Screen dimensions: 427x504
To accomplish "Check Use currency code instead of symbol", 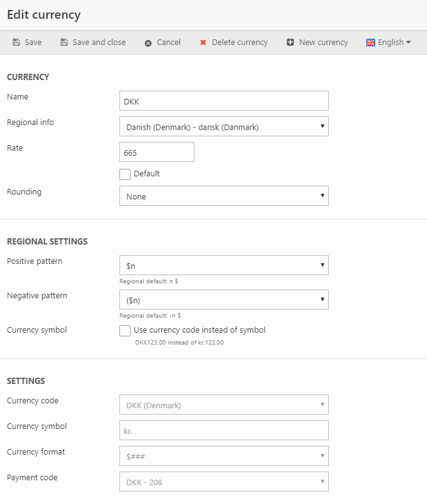I will [125, 331].
